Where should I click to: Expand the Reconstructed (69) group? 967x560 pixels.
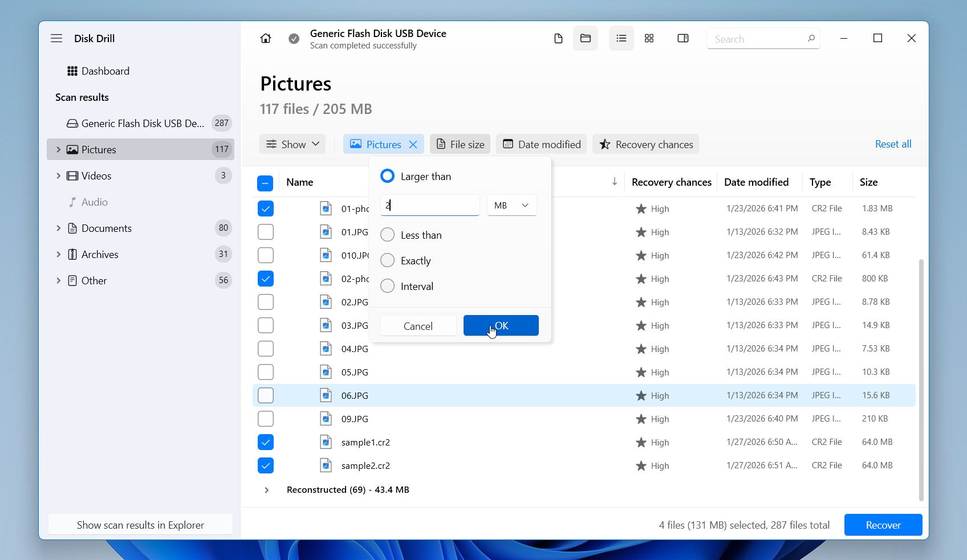coord(266,490)
